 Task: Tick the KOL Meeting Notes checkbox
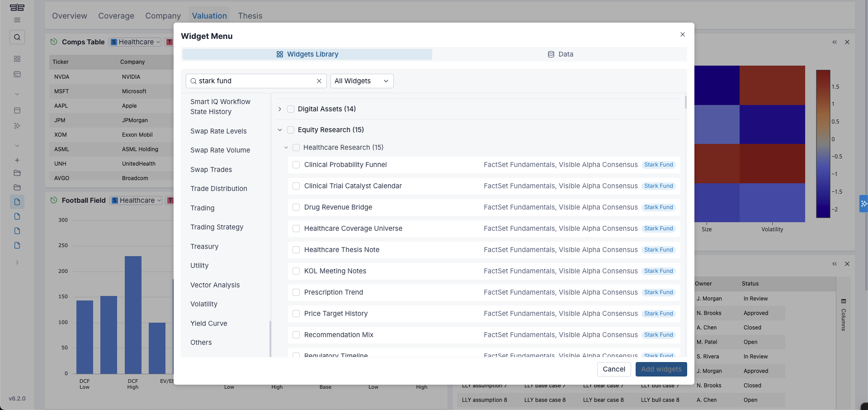[296, 271]
